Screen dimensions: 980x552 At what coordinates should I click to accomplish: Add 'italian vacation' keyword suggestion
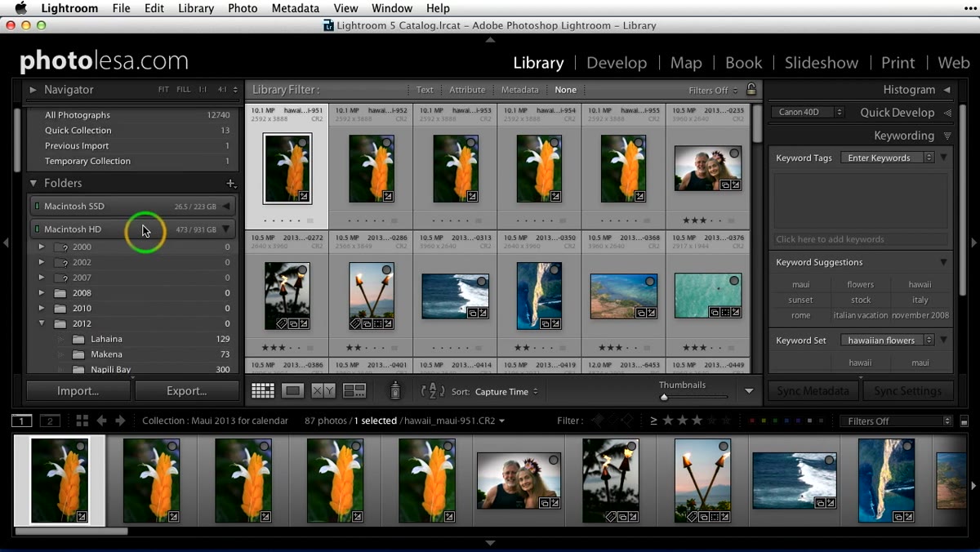(x=861, y=315)
